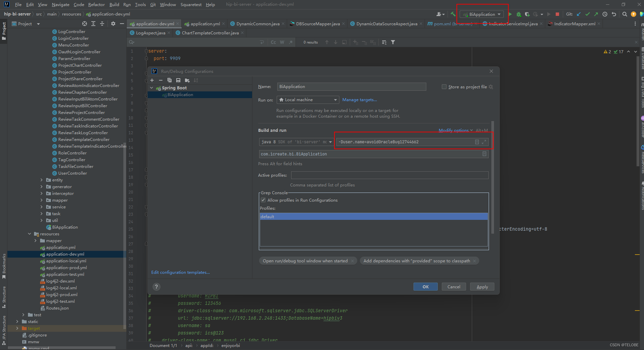
Task: Click the Active profiles input field
Action: click(390, 175)
